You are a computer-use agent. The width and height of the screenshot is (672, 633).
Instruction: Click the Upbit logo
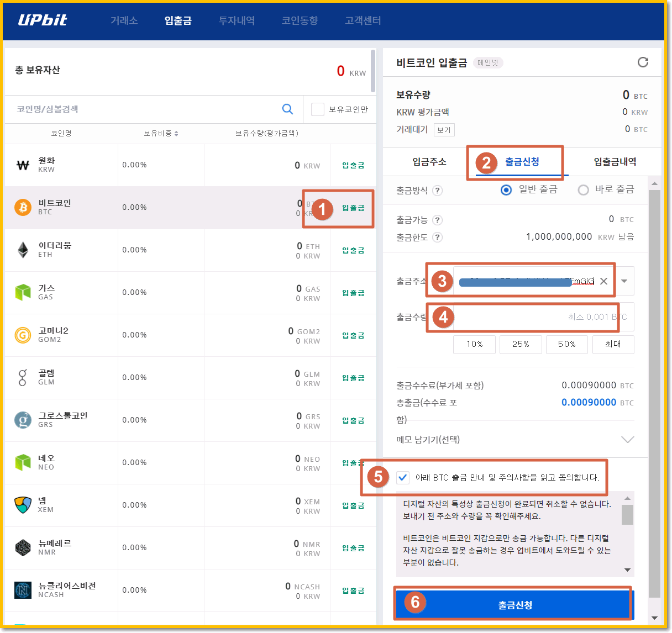pyautogui.click(x=43, y=20)
